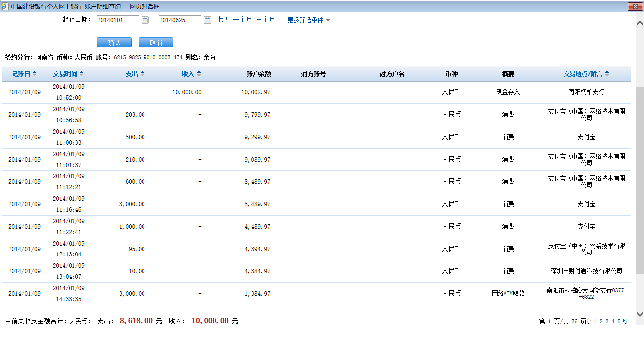Click sort arrows beside 交易时间 header
Image resolution: width=644 pixels, height=337 pixels.
(x=82, y=74)
